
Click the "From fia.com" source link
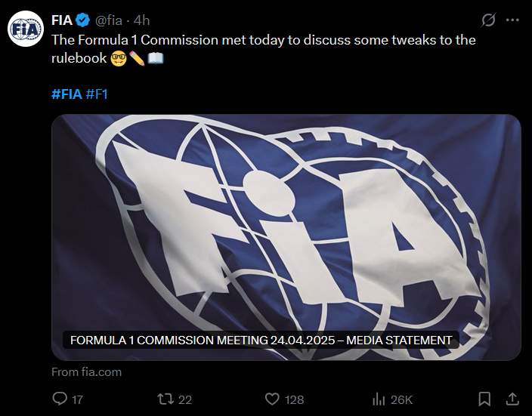[x=86, y=372]
